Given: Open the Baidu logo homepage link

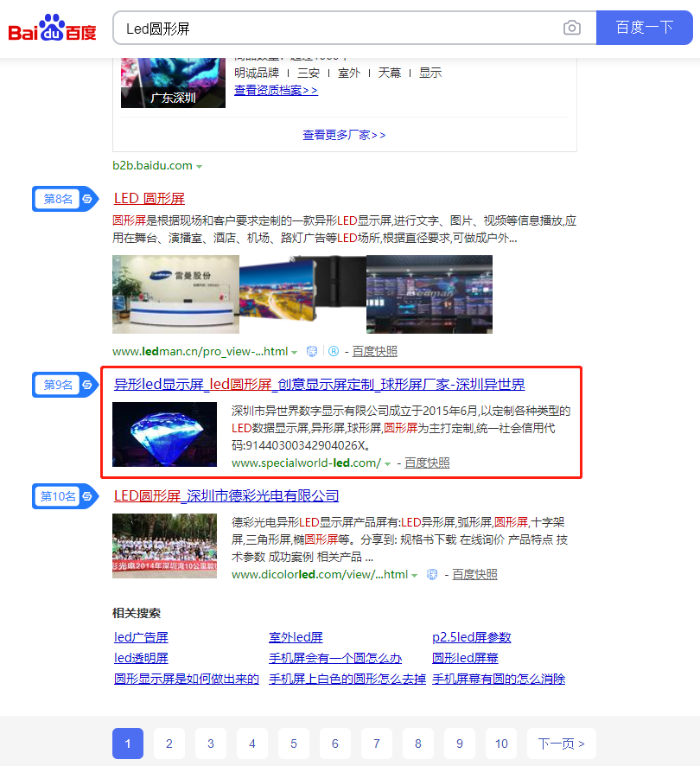Looking at the screenshot, I should [52, 28].
